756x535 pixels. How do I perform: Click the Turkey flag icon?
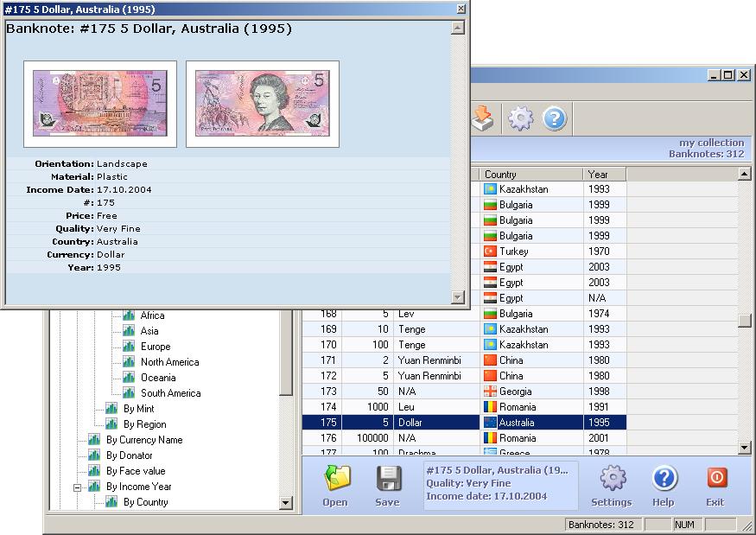(x=490, y=252)
